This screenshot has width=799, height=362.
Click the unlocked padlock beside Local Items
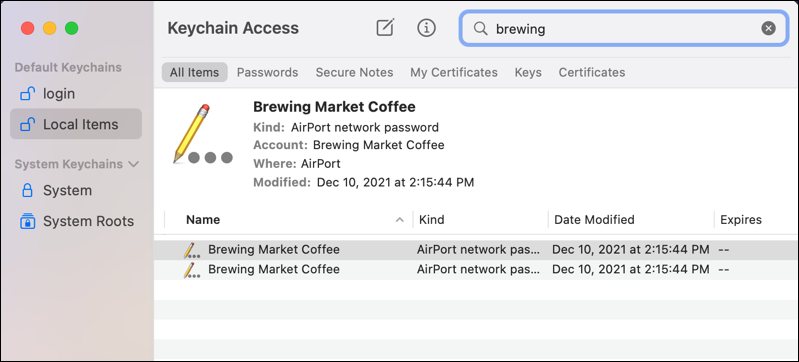(x=27, y=124)
